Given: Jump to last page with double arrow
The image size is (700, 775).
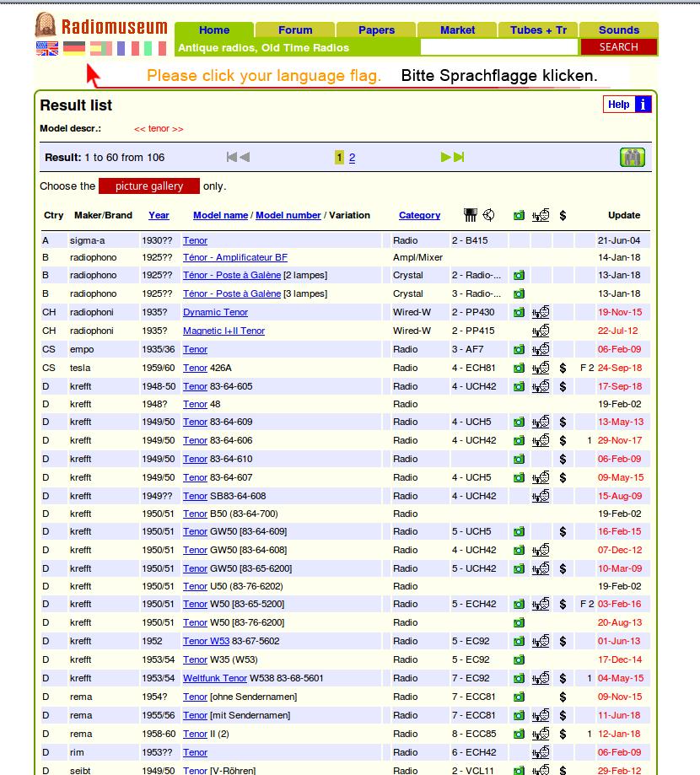Looking at the screenshot, I should point(459,157).
